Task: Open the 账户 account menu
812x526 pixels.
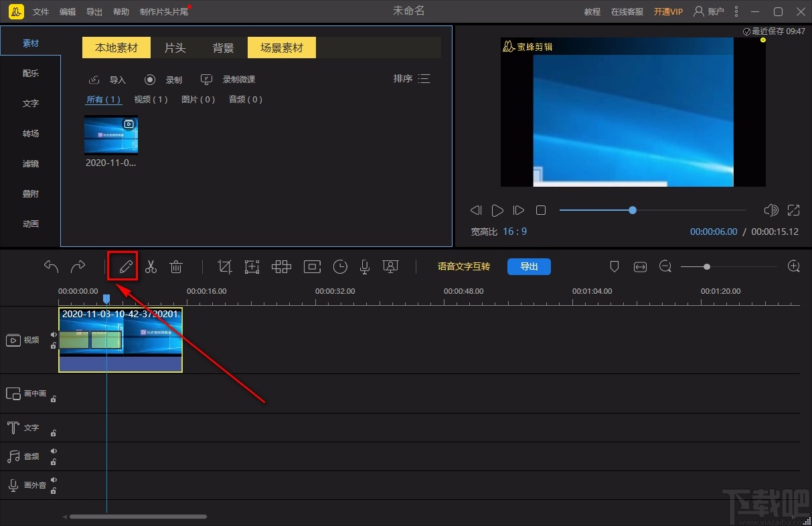Action: (x=710, y=11)
